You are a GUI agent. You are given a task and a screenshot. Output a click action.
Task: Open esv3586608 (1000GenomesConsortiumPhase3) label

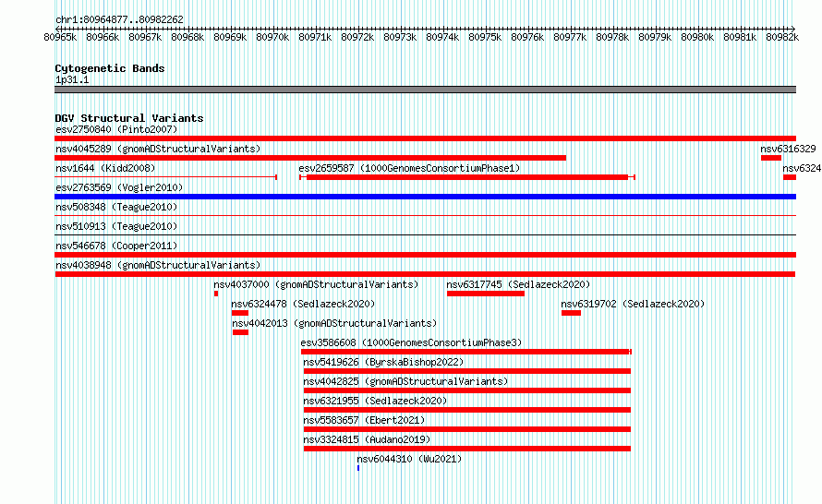412,342
